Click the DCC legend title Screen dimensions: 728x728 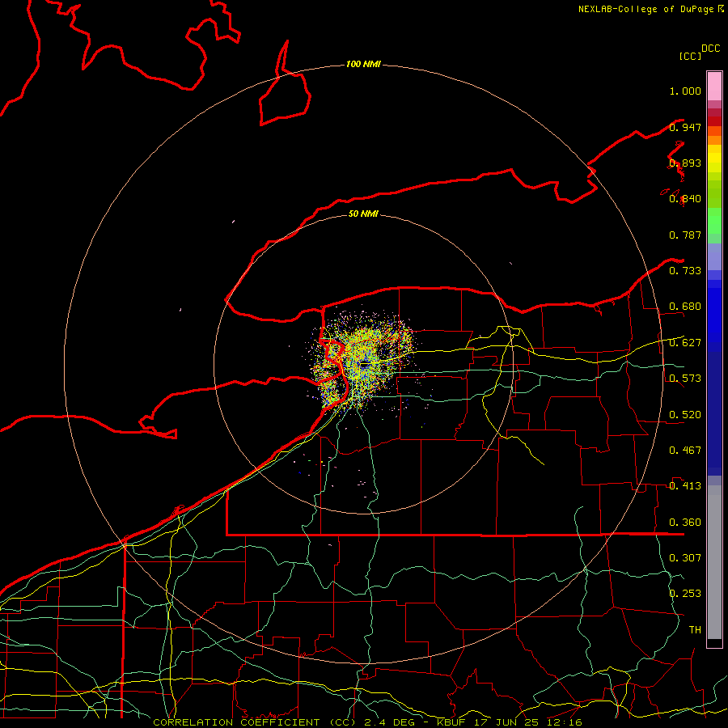pyautogui.click(x=711, y=49)
